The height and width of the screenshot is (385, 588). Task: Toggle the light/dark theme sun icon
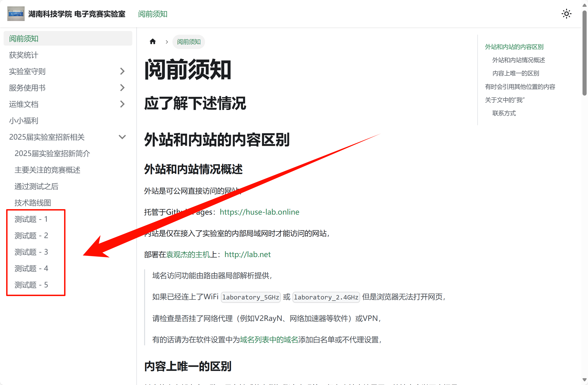pyautogui.click(x=566, y=14)
